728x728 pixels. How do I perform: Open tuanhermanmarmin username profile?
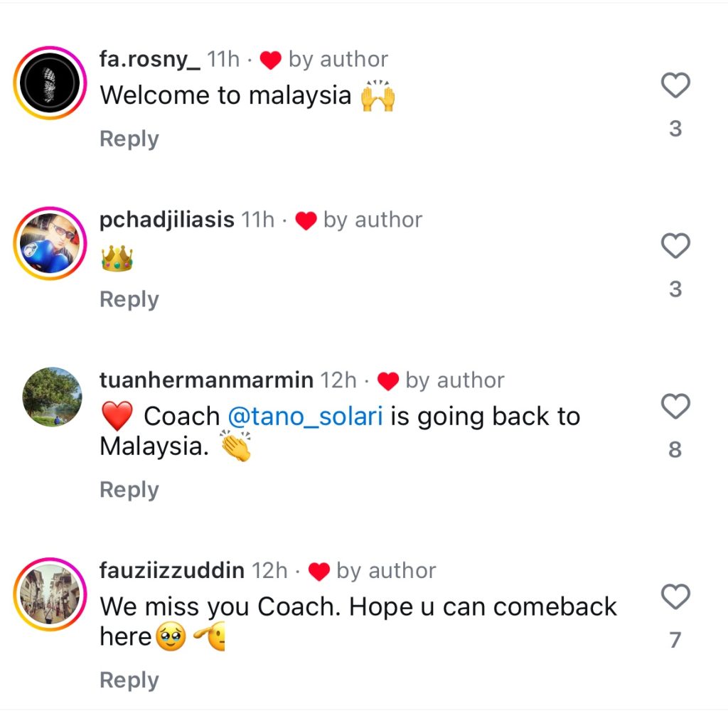pos(206,380)
